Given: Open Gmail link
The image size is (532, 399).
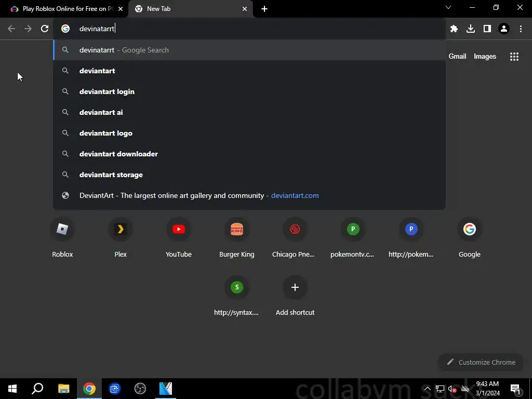Looking at the screenshot, I should point(457,56).
